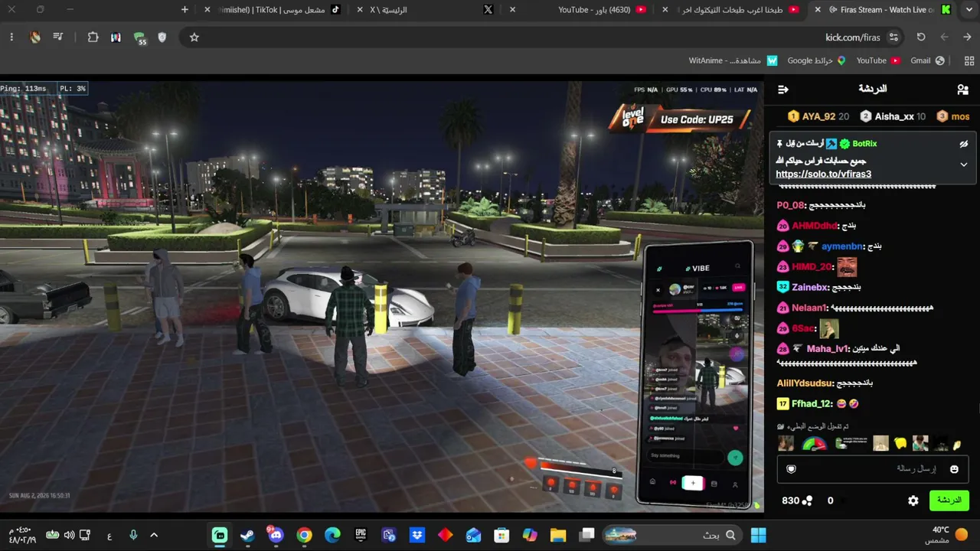Click username AYA_92 in the leaderboard
This screenshot has height=551, width=980.
(x=818, y=116)
